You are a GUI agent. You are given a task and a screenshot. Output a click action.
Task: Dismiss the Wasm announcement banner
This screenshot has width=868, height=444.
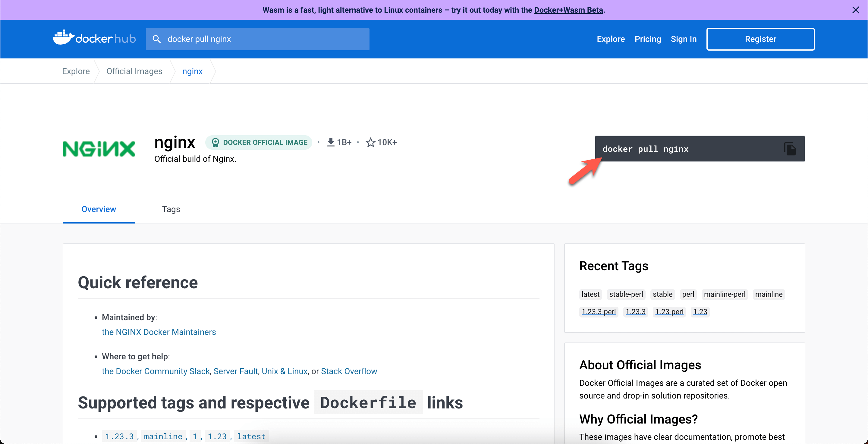point(856,10)
